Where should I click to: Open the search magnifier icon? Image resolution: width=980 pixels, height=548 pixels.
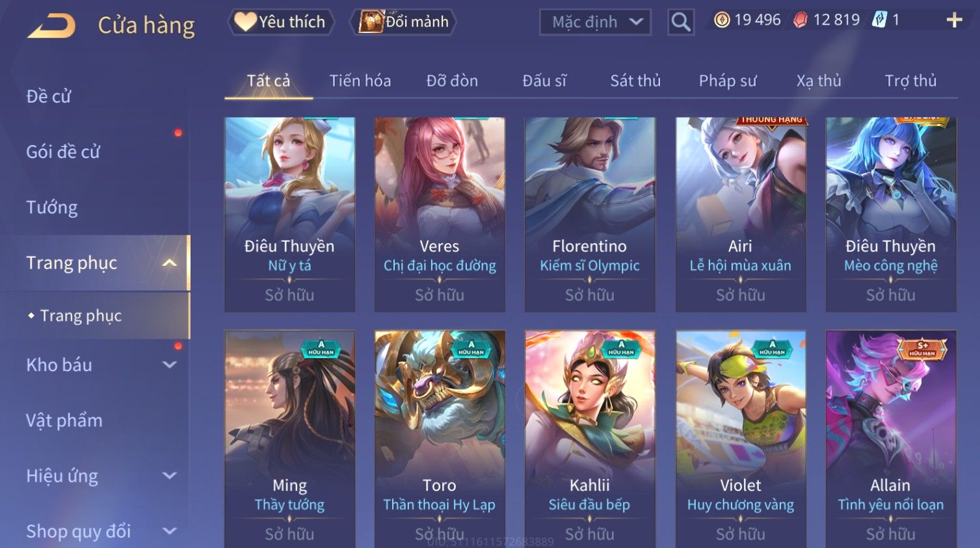(x=680, y=22)
